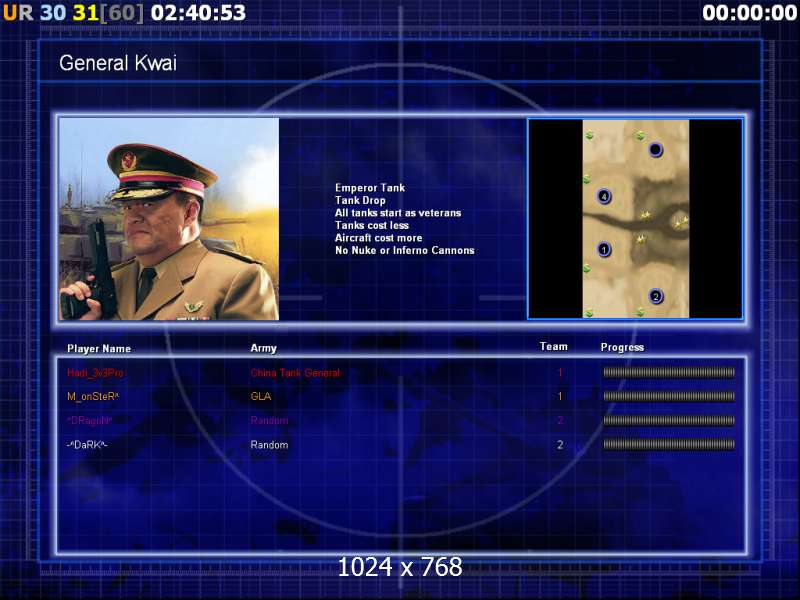This screenshot has width=800, height=600.
Task: Click the 'Aircraft cost more' line
Action: 379,238
